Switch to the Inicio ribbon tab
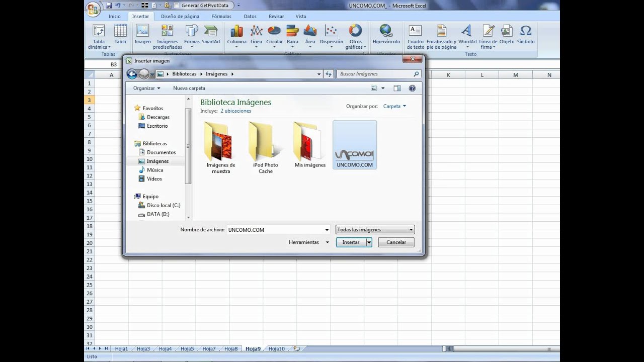The height and width of the screenshot is (362, 644). tap(114, 16)
